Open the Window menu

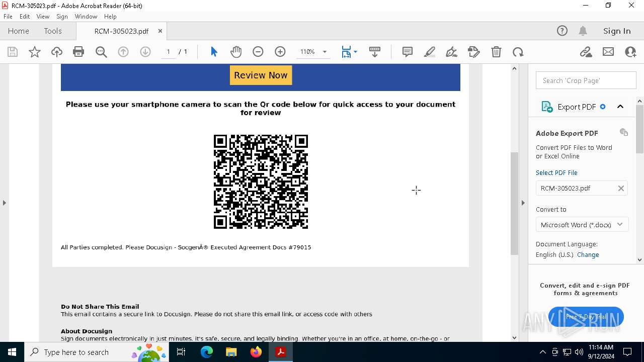tap(86, 17)
